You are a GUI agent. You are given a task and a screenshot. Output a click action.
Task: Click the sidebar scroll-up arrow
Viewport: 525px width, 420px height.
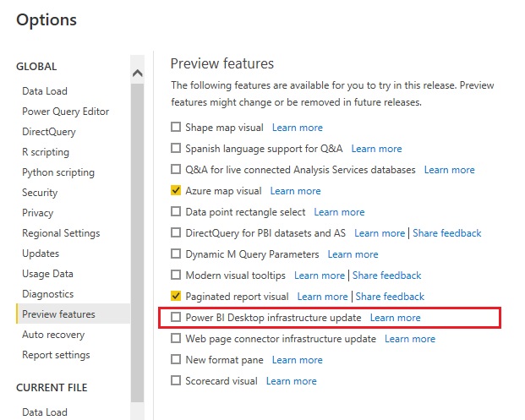137,73
